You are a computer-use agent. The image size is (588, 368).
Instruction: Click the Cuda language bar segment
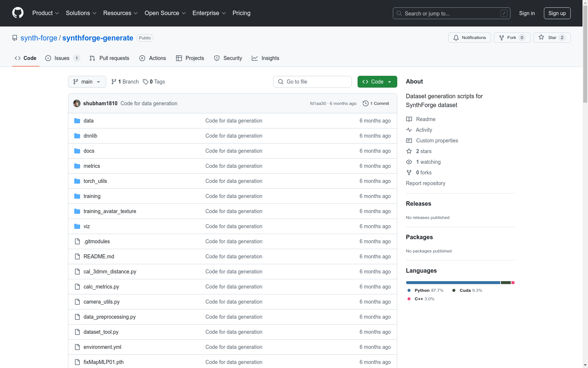coord(506,283)
